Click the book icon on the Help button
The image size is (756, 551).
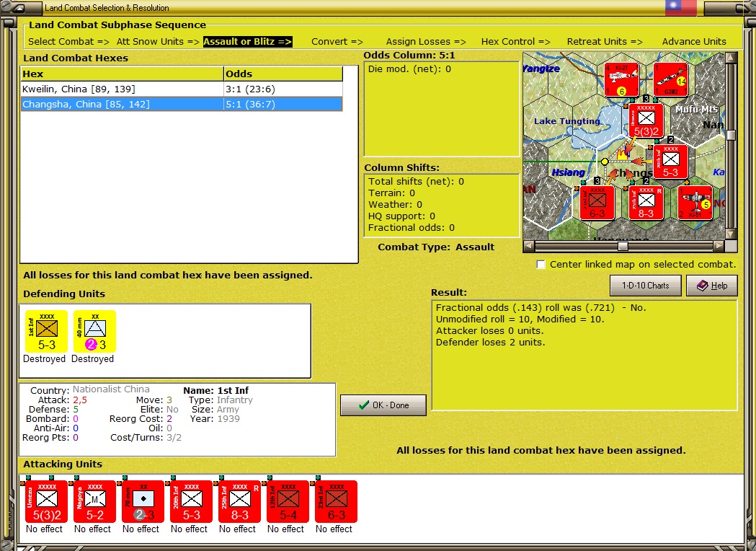point(703,286)
